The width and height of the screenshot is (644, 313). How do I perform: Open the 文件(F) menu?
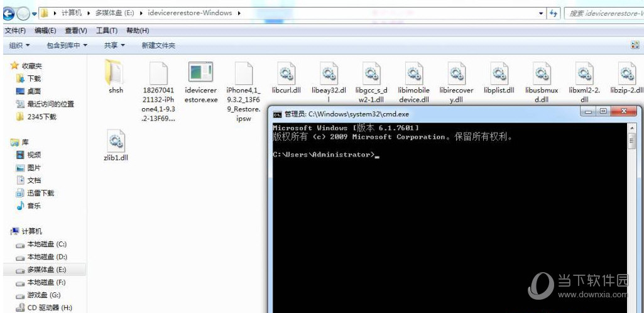point(15,31)
